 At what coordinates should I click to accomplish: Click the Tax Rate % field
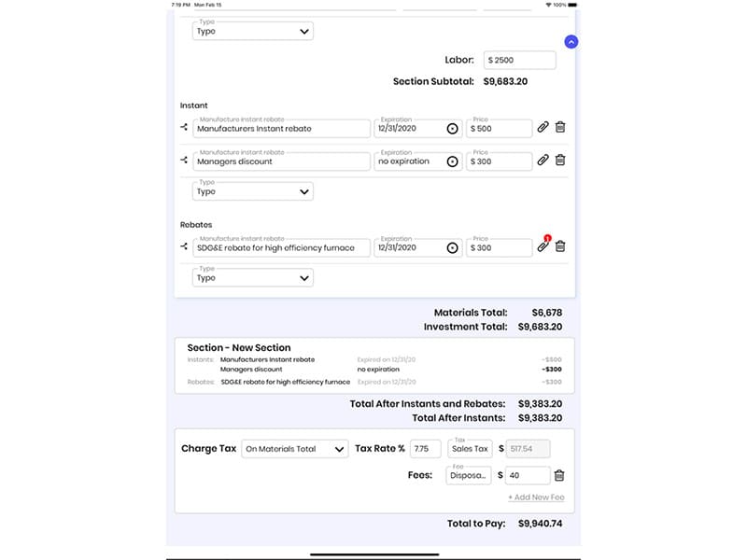425,449
